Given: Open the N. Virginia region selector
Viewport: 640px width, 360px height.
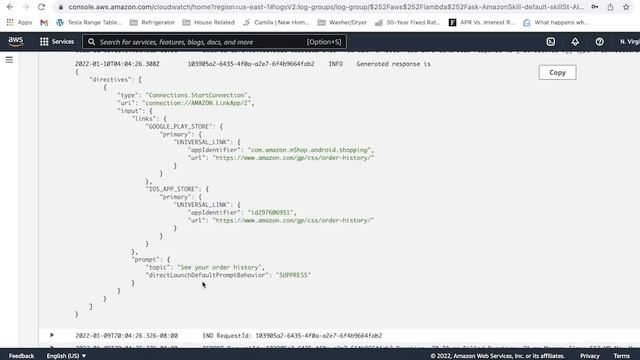Looking at the screenshot, I should [629, 42].
